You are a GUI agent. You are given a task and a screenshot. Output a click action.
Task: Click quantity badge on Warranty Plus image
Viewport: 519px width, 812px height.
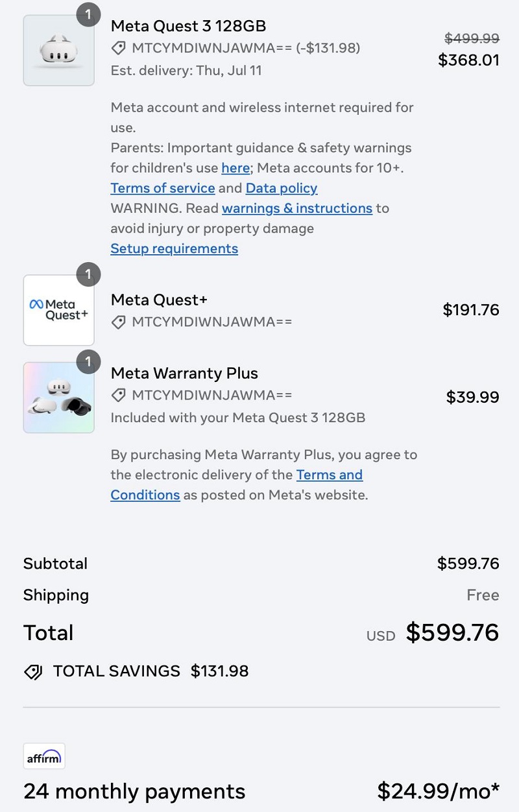tap(88, 361)
